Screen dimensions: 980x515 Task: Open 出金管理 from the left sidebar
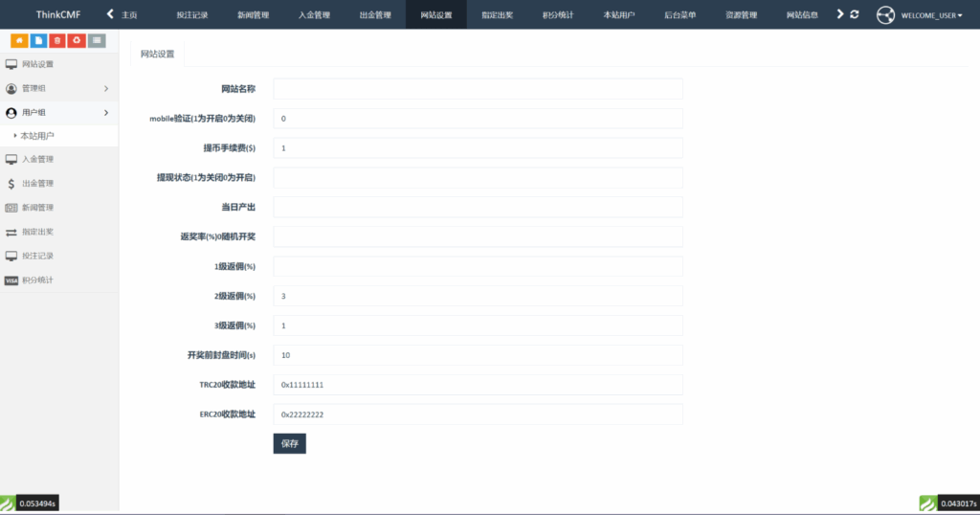[38, 184]
